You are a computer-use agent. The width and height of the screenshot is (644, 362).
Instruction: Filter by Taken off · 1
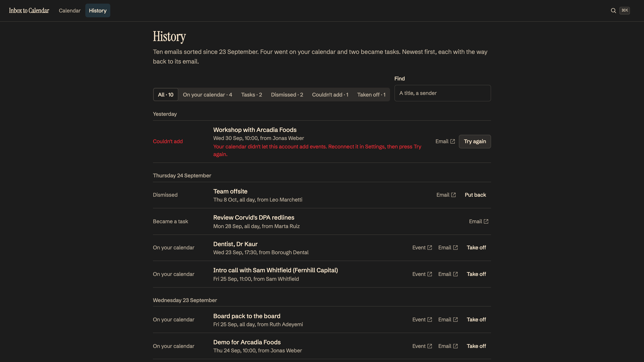(x=371, y=95)
